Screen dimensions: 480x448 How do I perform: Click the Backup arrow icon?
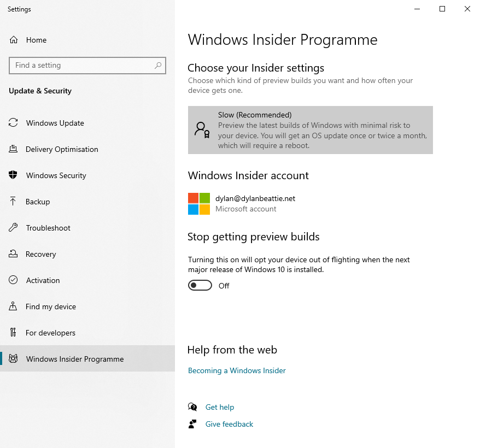point(13,202)
